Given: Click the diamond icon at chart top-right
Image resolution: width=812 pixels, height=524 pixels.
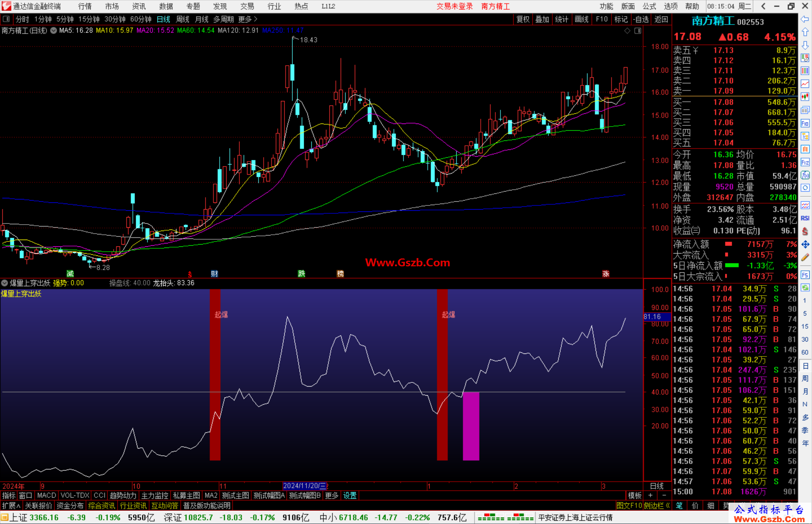Looking at the screenshot, I should [627, 30].
